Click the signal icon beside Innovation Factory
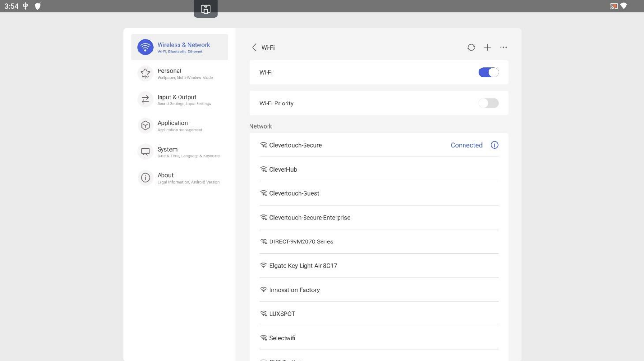Image resolution: width=644 pixels, height=361 pixels. click(264, 290)
